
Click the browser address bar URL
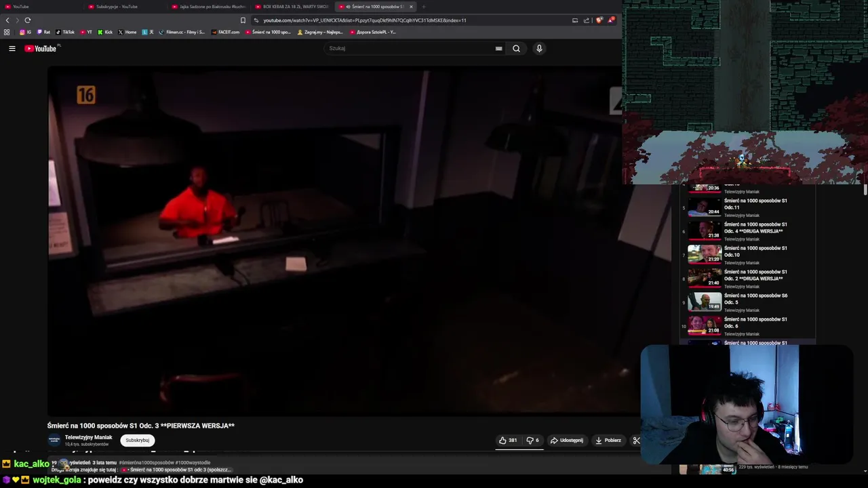[x=364, y=20]
